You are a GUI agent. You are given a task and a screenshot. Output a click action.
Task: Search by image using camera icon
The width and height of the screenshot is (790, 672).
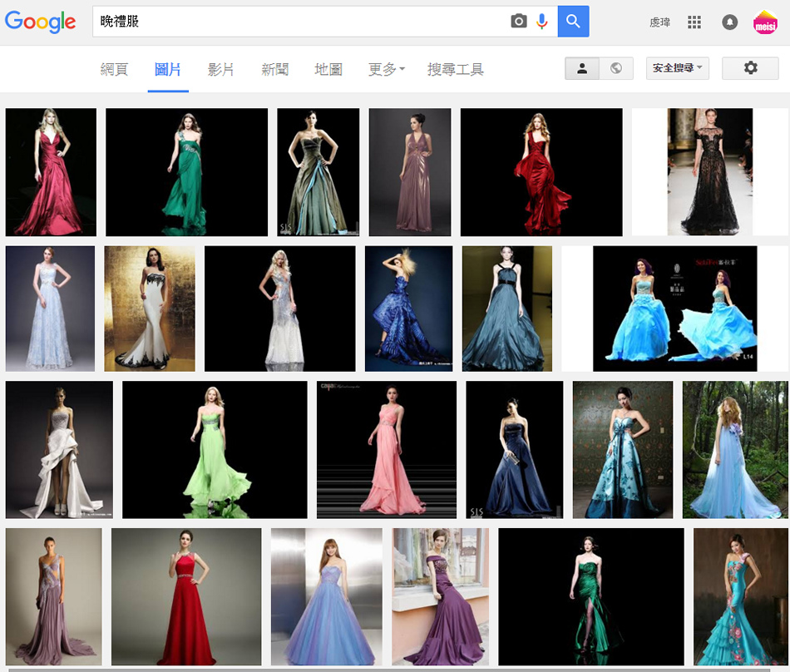coord(518,21)
